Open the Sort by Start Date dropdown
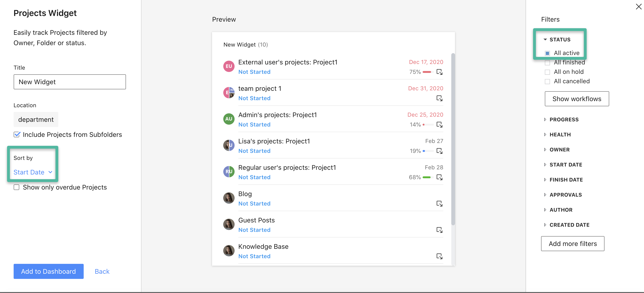Image resolution: width=644 pixels, height=293 pixels. [33, 172]
